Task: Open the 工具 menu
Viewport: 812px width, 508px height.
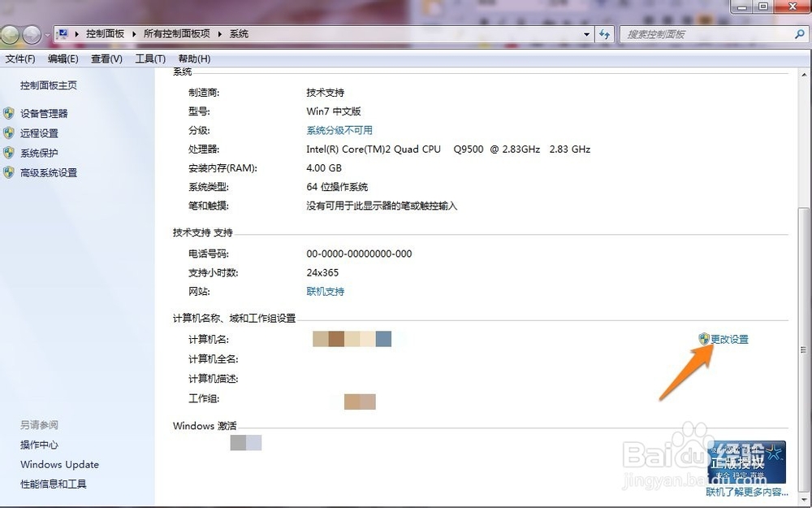Action: click(x=149, y=58)
